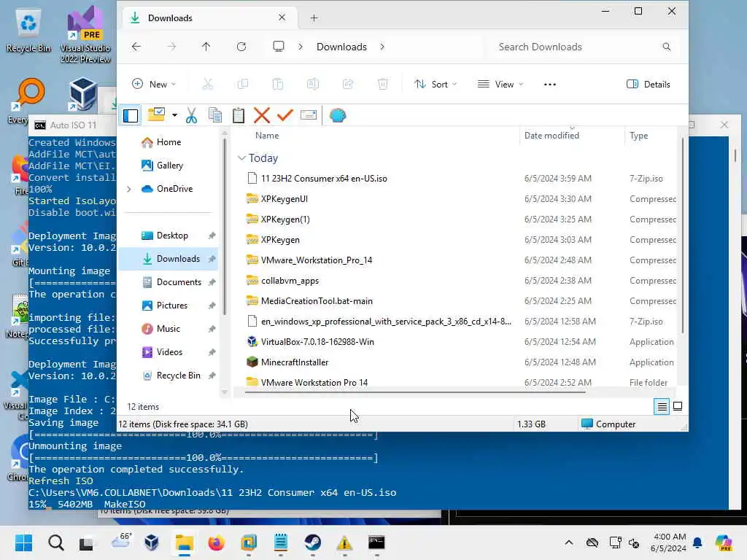
Task: Select the VMware_Workstation_Pro_14 zip
Action: click(x=317, y=260)
